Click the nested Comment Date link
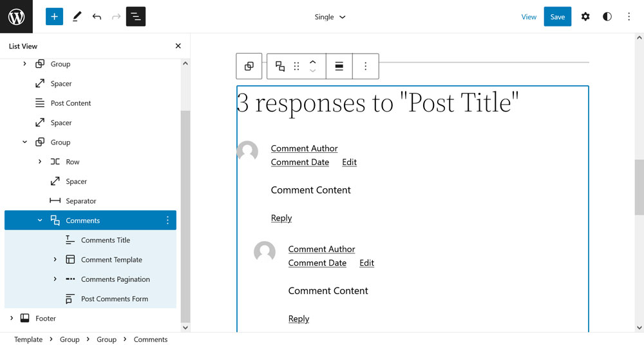This screenshot has width=644, height=345. coord(317,262)
